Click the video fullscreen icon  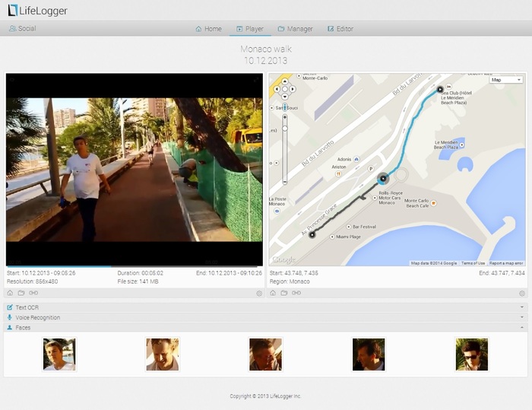[256, 79]
